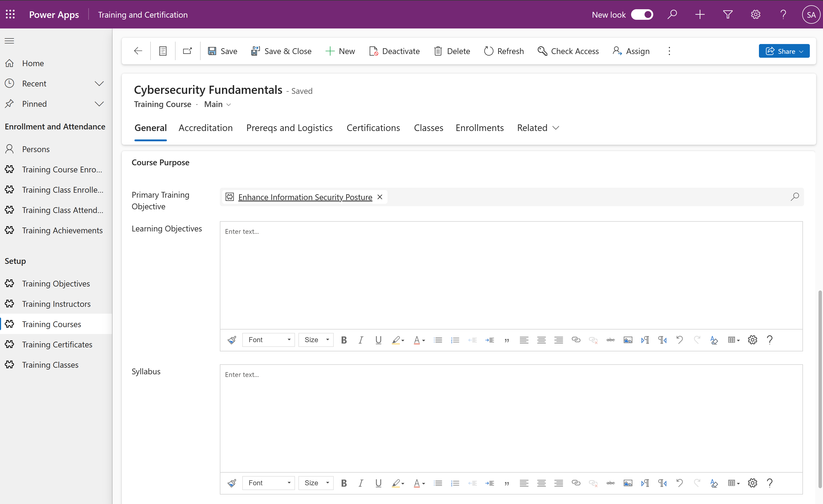Open more commands overflow menu
The height and width of the screenshot is (504, 823).
669,51
